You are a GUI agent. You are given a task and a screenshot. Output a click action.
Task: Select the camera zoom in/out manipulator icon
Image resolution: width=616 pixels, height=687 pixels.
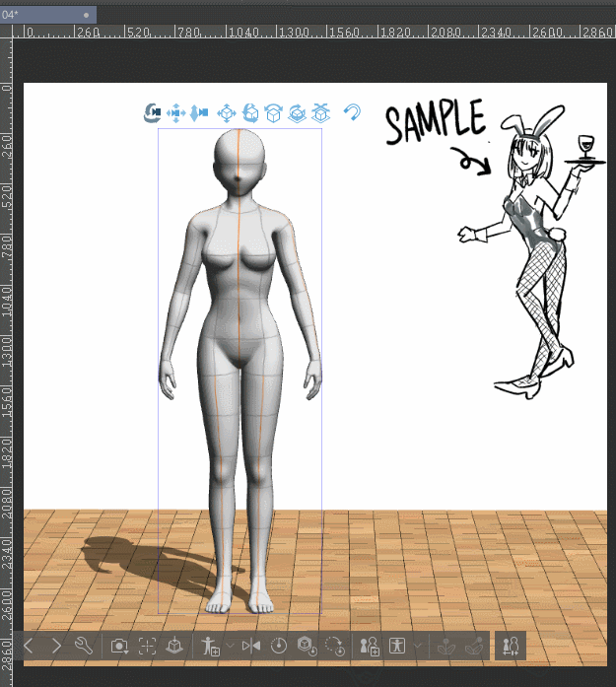coord(199,113)
